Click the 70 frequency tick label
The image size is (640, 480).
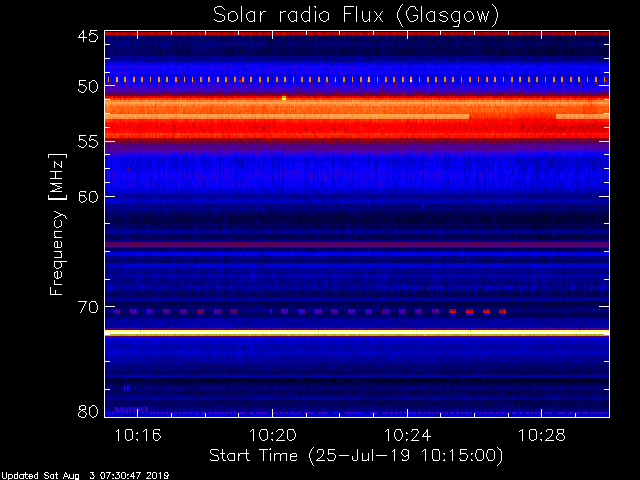88,307
